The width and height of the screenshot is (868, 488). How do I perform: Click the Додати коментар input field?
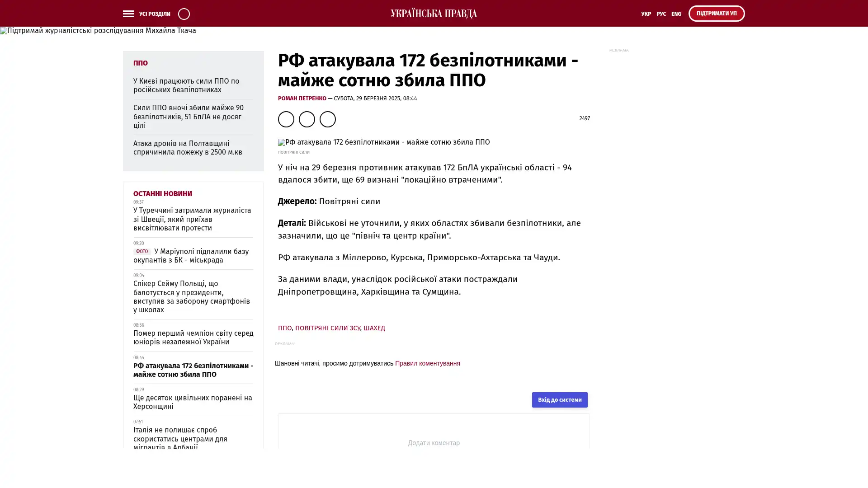[x=434, y=443]
